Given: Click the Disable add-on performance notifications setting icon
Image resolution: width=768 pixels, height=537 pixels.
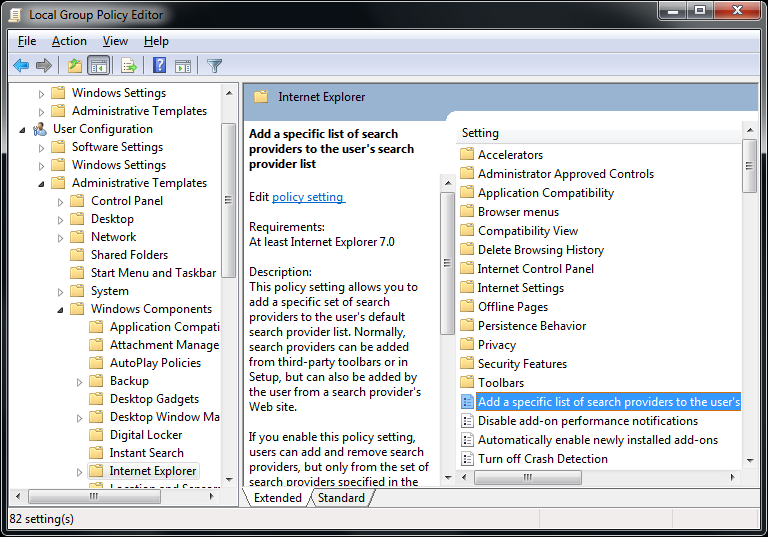Looking at the screenshot, I should tap(468, 421).
